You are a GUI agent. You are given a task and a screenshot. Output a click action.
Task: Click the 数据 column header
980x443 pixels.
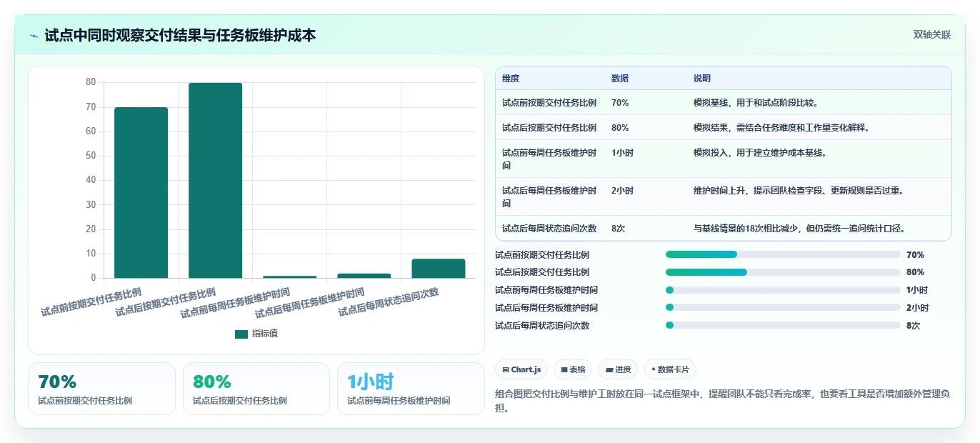click(x=620, y=79)
